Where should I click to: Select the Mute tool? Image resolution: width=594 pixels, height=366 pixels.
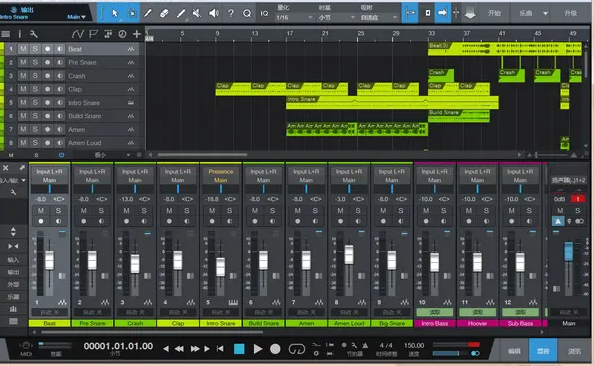197,13
